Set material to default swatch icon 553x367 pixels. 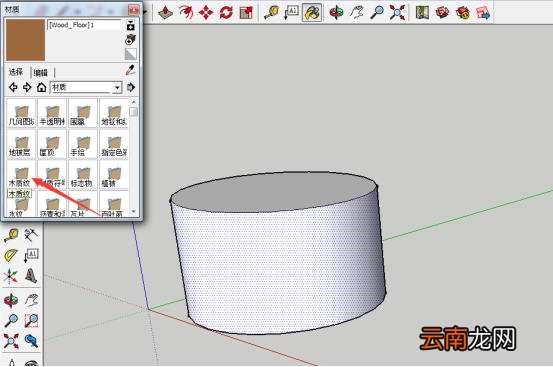coord(130,54)
